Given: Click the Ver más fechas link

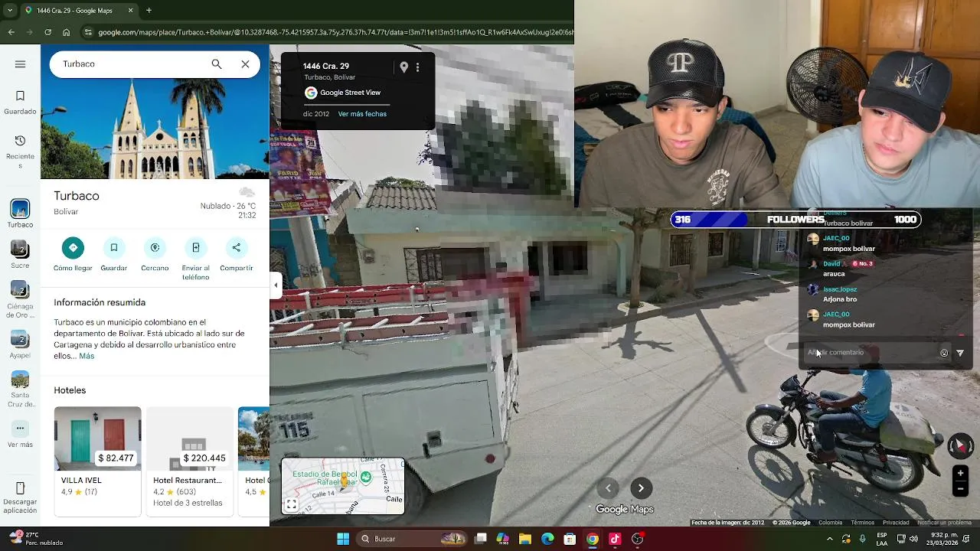Looking at the screenshot, I should click(362, 114).
